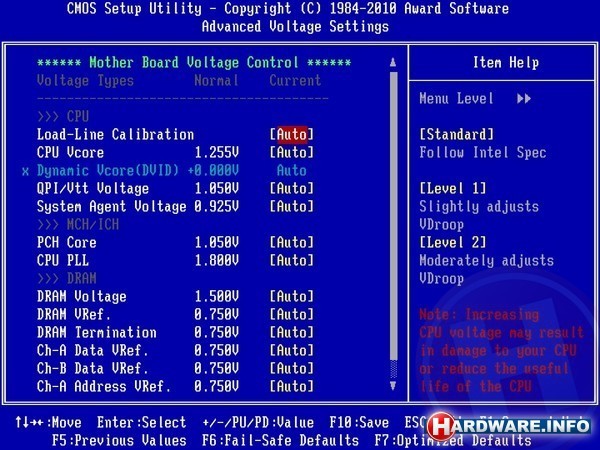
Task: Select the QPI/Vtt Voltage label
Action: [93, 188]
